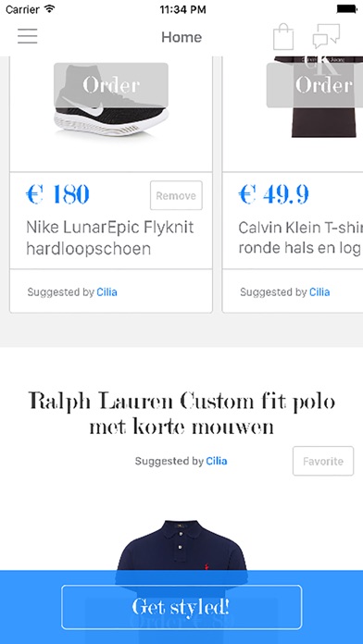Open the Nike LunarEpic Flyknit product name
Screen dimensions: 363x644
click(110, 238)
